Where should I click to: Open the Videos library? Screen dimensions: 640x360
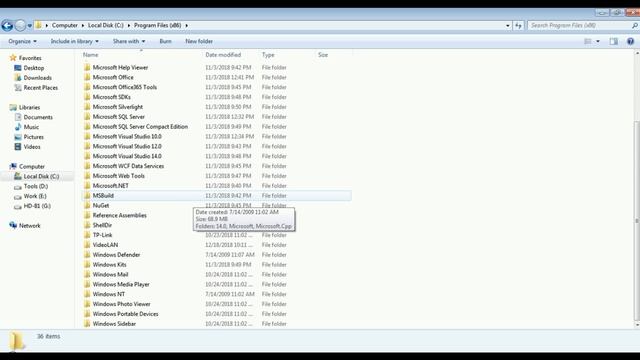coord(32,147)
